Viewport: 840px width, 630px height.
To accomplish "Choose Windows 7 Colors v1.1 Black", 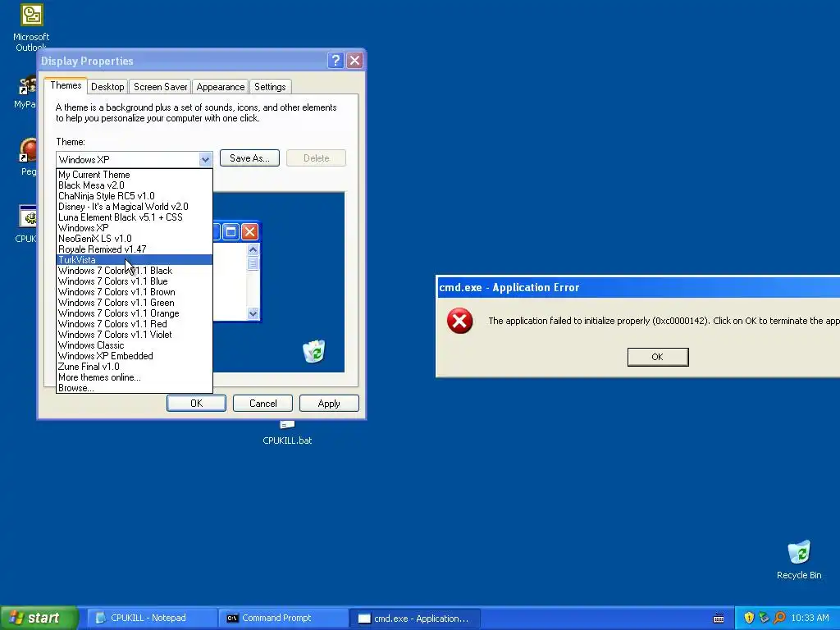I will point(135,271).
